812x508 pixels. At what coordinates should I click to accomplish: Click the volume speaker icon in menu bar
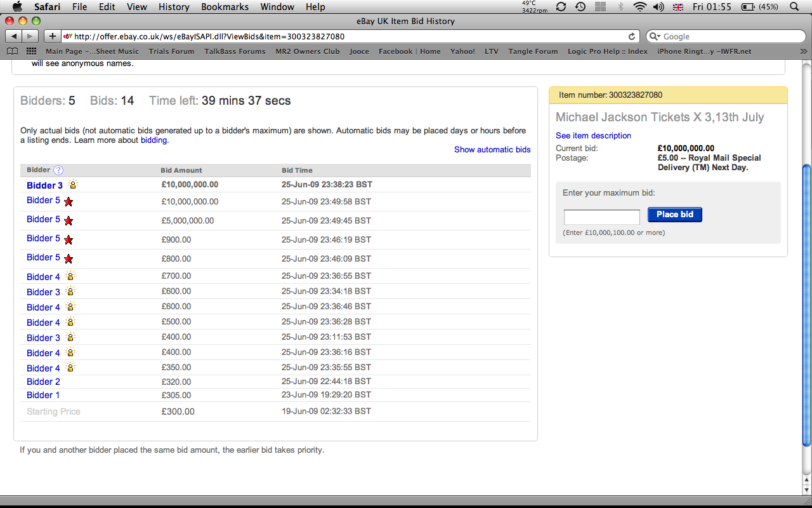point(658,7)
